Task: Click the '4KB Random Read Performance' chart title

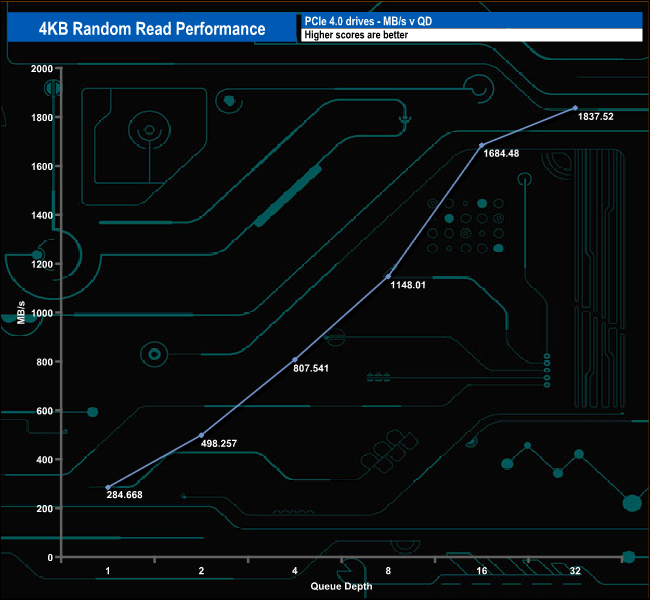Action: pyautogui.click(x=151, y=29)
